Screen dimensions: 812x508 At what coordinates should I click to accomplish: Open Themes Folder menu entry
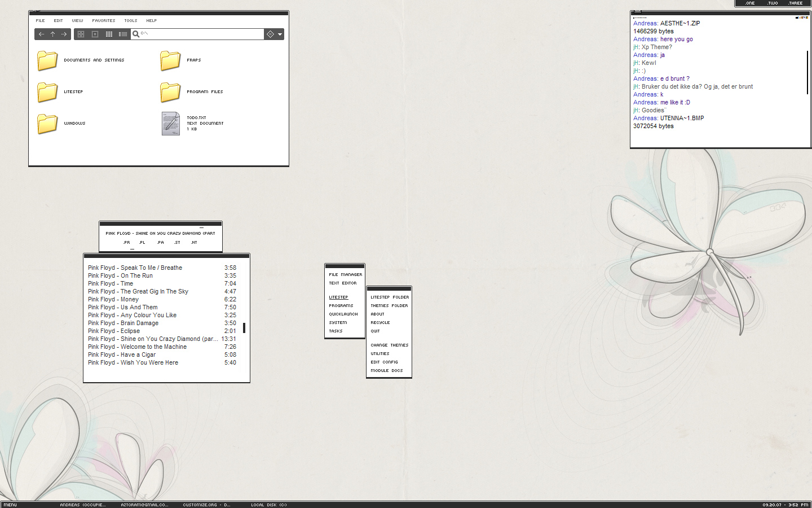click(389, 305)
